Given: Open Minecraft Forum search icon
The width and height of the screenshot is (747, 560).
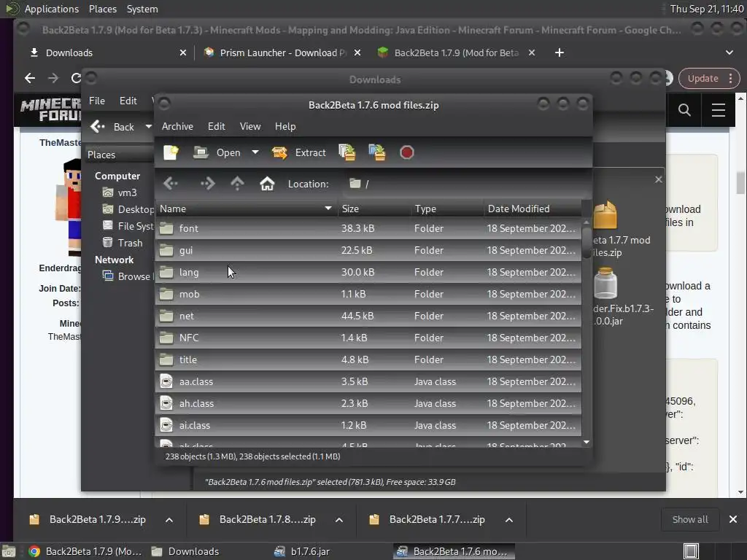Looking at the screenshot, I should click(684, 110).
